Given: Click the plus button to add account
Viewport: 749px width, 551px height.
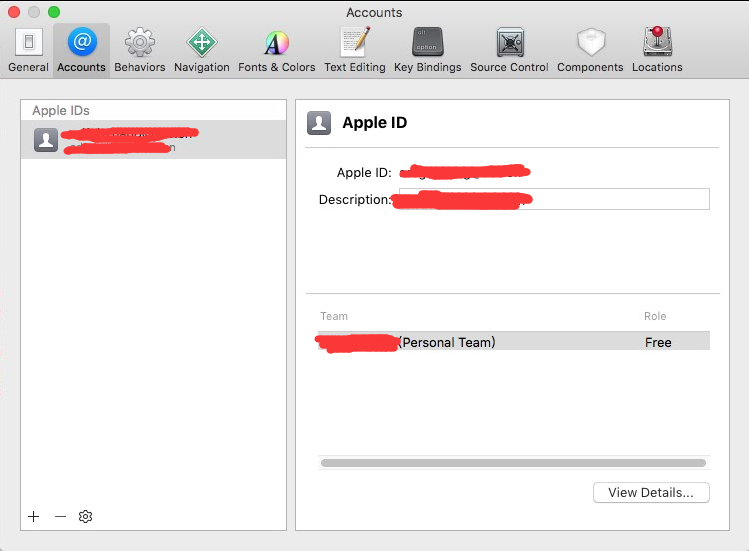Looking at the screenshot, I should (x=34, y=516).
